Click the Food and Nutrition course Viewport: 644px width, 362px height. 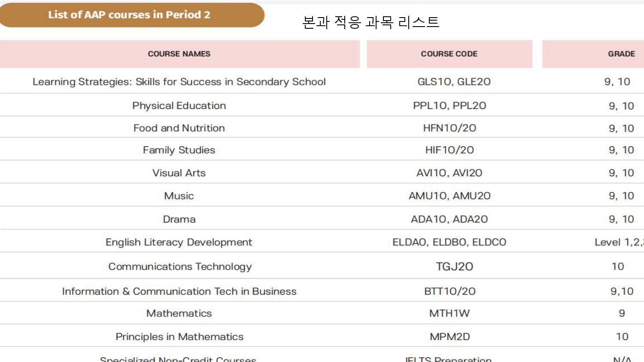point(179,128)
